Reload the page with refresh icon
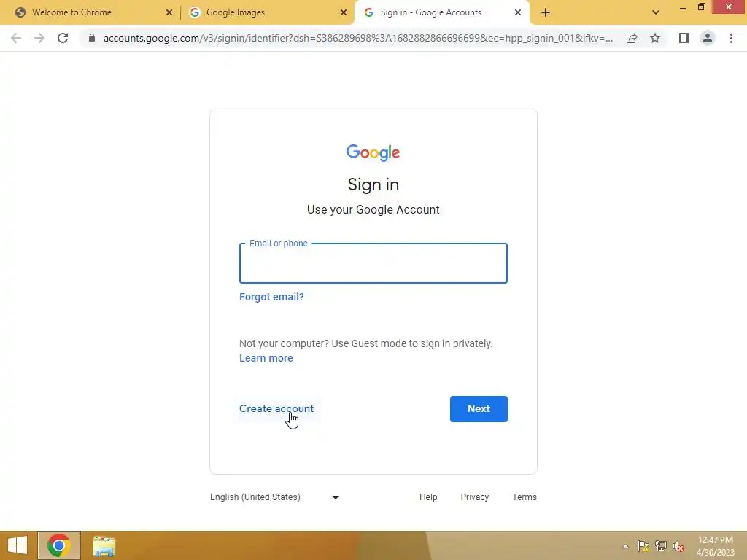The height and width of the screenshot is (560, 747). click(x=63, y=38)
